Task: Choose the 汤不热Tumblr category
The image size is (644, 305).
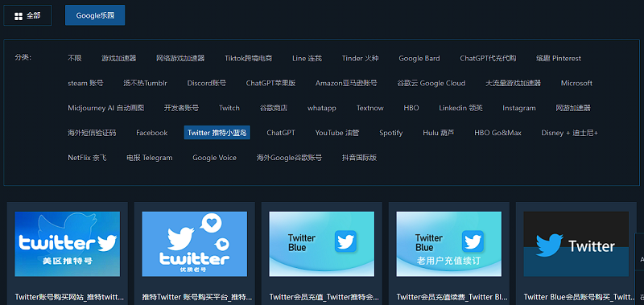Action: [145, 84]
